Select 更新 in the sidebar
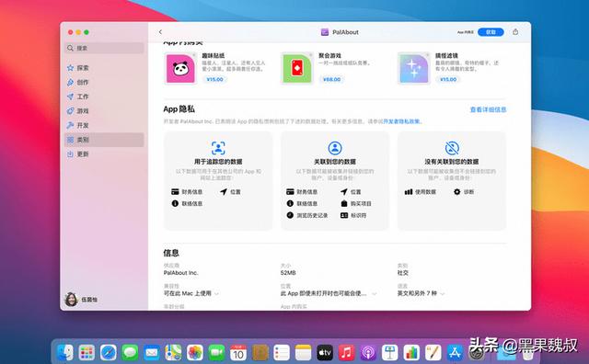This screenshot has height=364, width=589. point(104,154)
